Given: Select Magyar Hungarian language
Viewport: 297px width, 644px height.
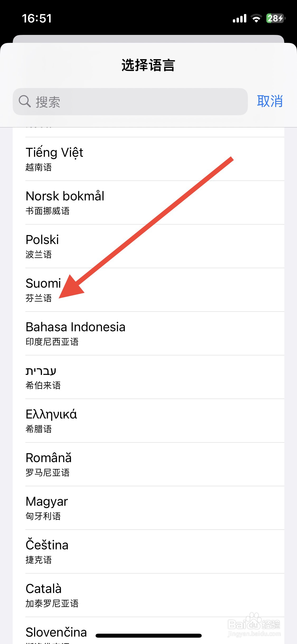Looking at the screenshot, I should click(x=155, y=508).
